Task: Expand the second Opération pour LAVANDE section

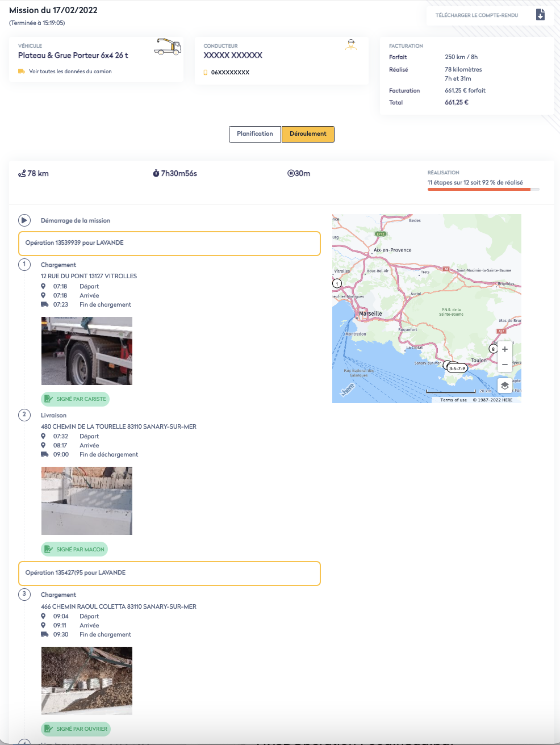Action: click(x=169, y=573)
